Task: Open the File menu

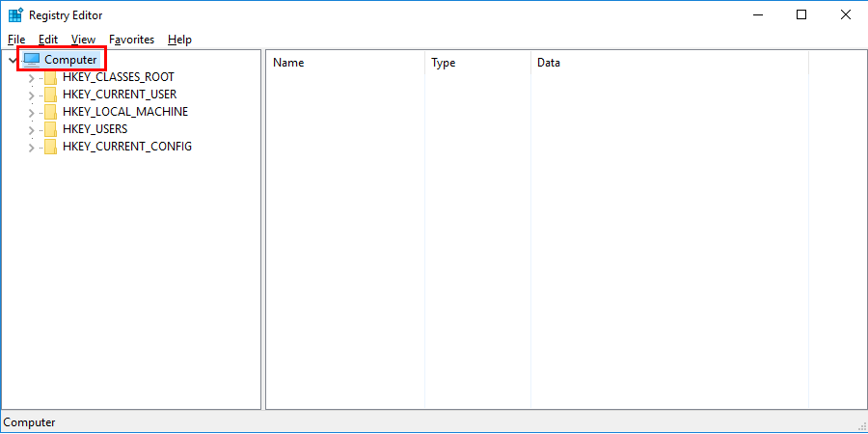Action: [16, 40]
